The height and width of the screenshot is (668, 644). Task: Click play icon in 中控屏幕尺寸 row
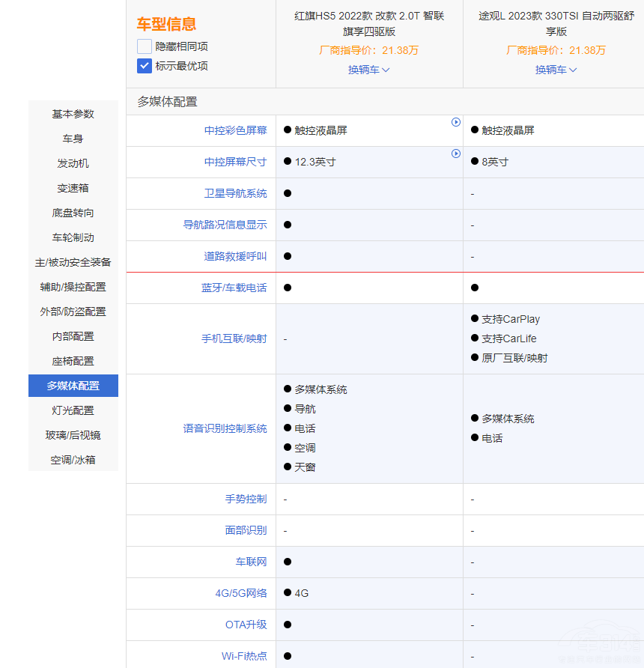pyautogui.click(x=455, y=154)
